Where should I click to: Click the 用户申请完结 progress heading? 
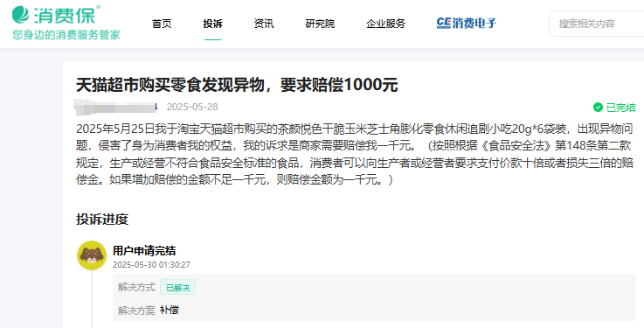pos(144,250)
